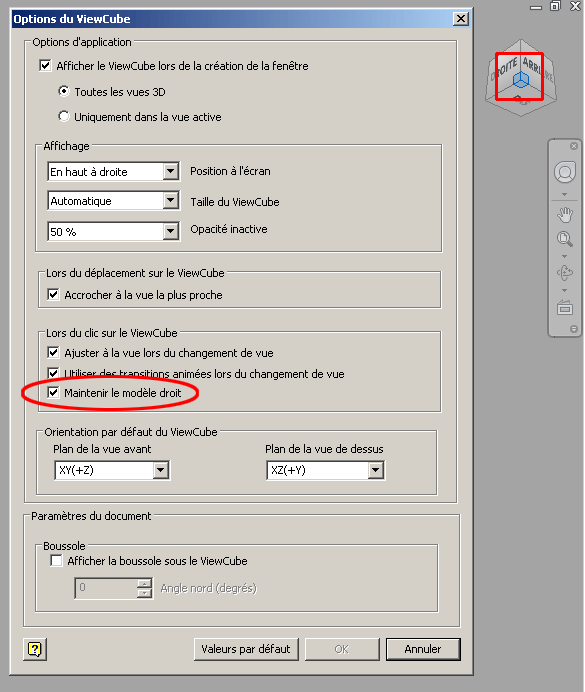The height and width of the screenshot is (692, 585).
Task: Click the 'Paramètres du document' group title
Action: (x=91, y=516)
